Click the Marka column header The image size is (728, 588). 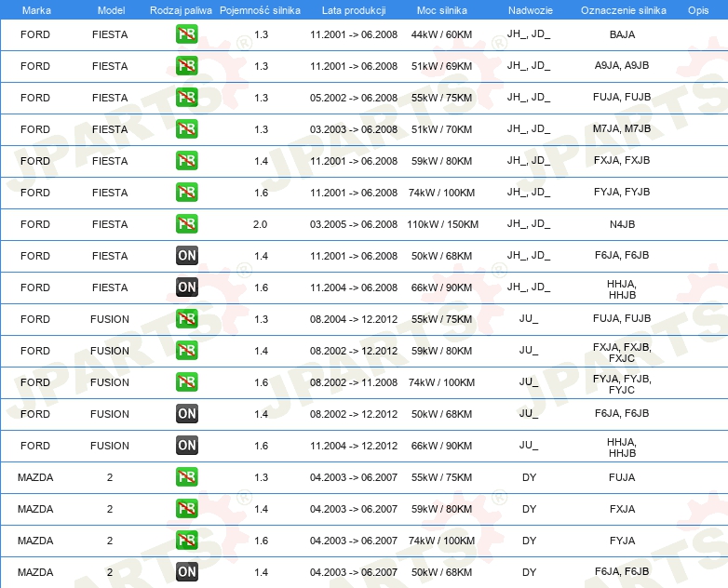[x=36, y=10]
